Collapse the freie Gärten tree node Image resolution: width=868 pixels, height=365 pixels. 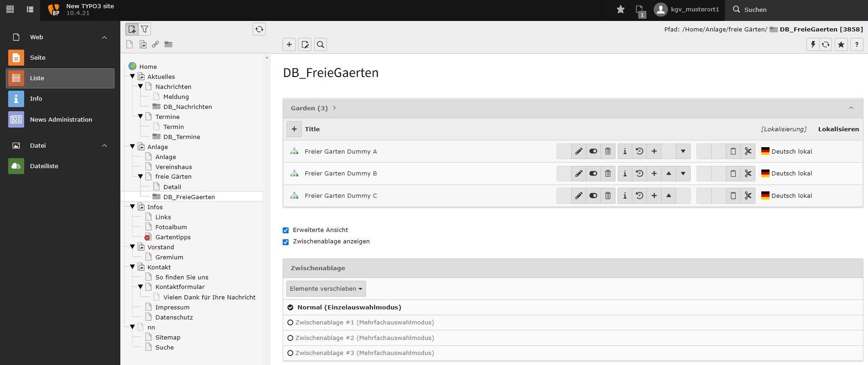pos(140,176)
